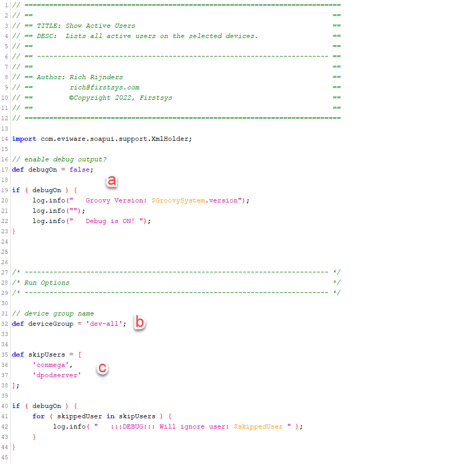476x464 pixels.
Task: Click the red annotation marker 'b'
Action: pyautogui.click(x=139, y=323)
